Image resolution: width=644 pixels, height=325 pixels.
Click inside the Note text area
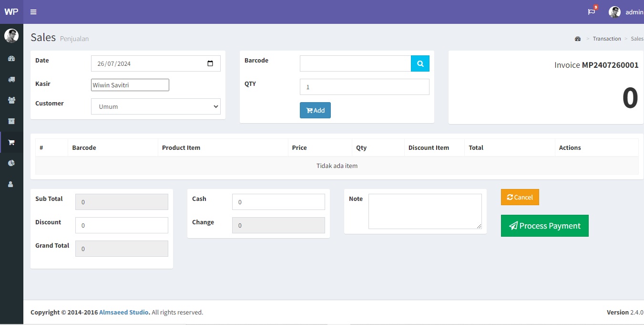click(x=425, y=211)
